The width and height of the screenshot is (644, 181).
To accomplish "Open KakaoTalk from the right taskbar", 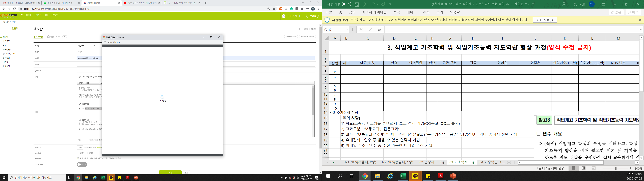I will click(x=416, y=176).
